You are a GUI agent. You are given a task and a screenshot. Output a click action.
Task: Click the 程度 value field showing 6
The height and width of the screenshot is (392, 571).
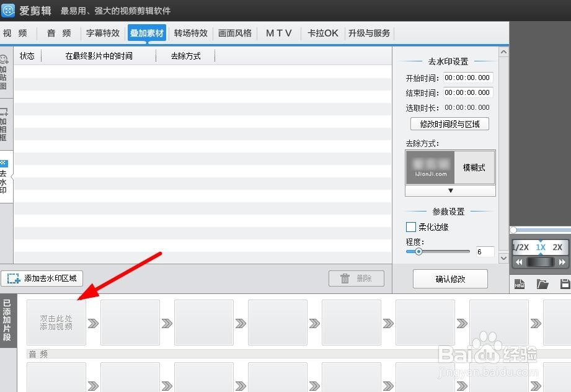tap(485, 252)
